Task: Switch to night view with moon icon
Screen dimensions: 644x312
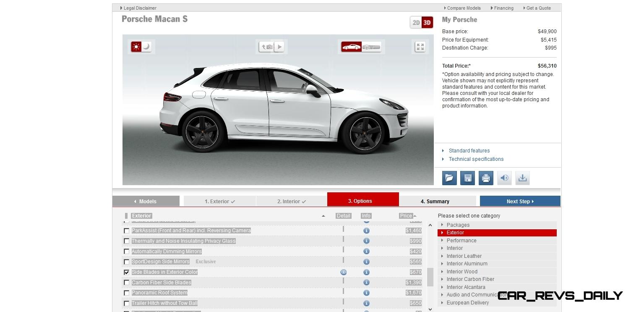Action: [x=146, y=47]
